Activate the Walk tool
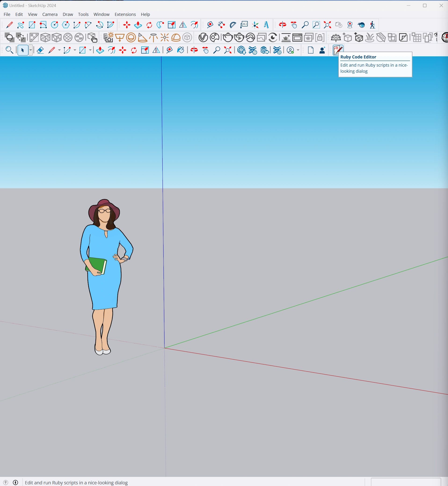 tap(372, 25)
